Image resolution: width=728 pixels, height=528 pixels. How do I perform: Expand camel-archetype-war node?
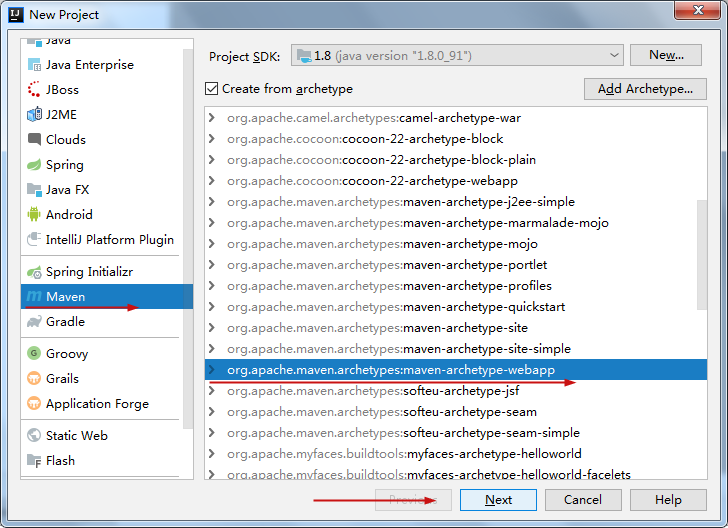coord(212,117)
